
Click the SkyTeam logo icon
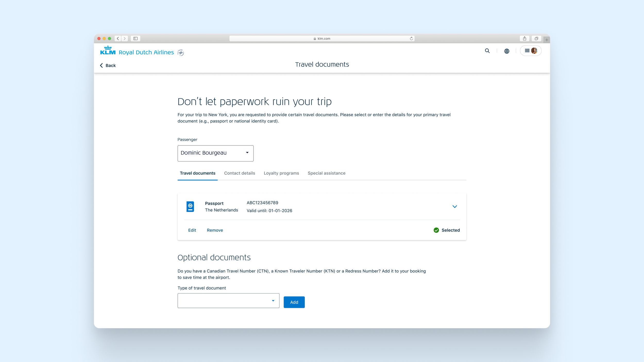coord(181,53)
